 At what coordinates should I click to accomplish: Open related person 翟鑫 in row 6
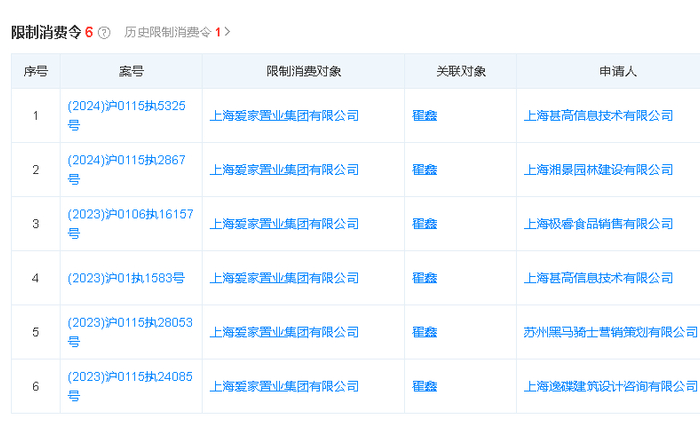pos(425,386)
